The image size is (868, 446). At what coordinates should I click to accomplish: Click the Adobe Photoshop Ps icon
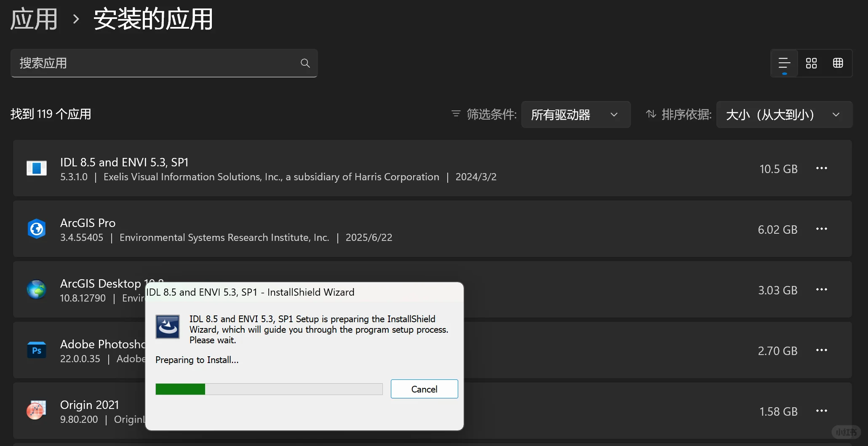(x=37, y=350)
